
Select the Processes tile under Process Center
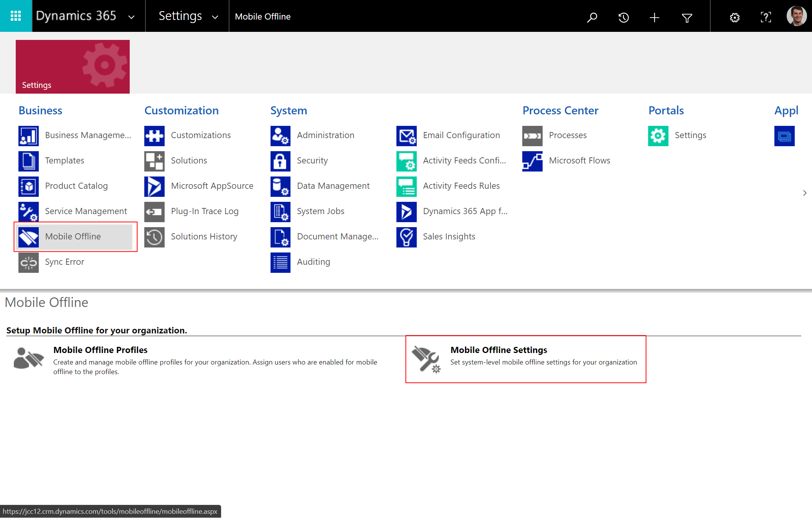(x=568, y=135)
